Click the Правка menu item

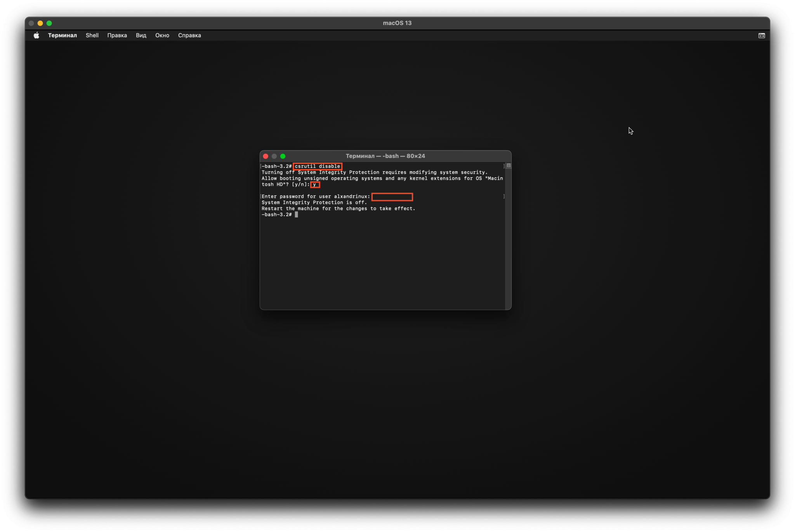click(x=117, y=35)
